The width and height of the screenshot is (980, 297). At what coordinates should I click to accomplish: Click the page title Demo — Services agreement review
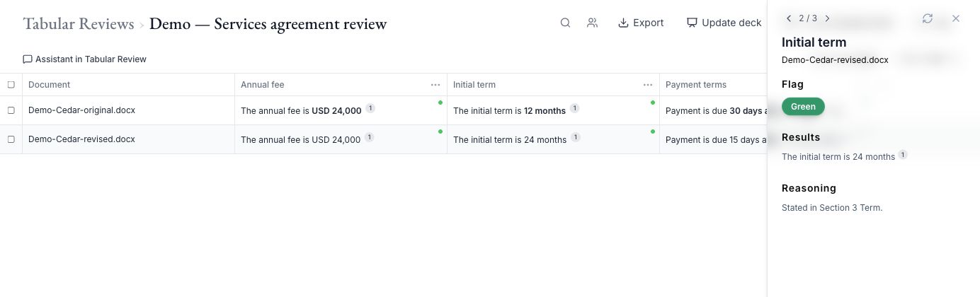coord(268,24)
